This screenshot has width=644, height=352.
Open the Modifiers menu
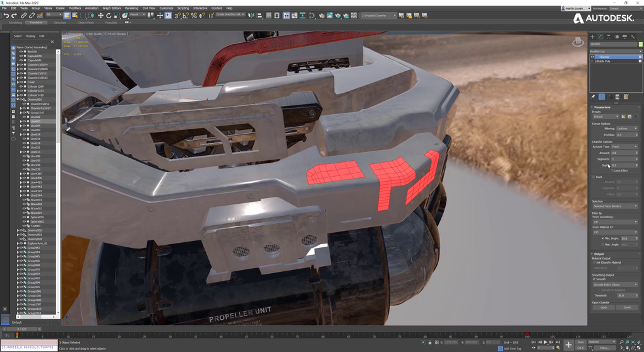tap(75, 8)
